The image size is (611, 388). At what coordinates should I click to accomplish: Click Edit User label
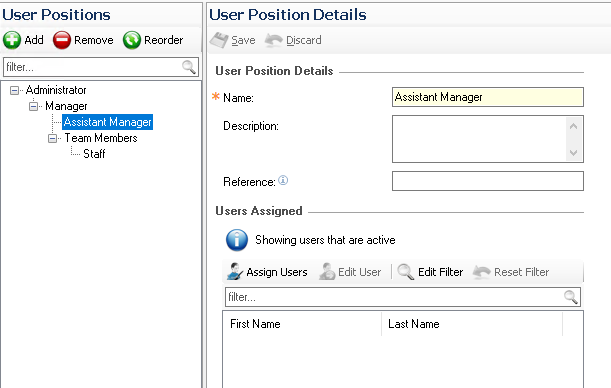pos(360,272)
